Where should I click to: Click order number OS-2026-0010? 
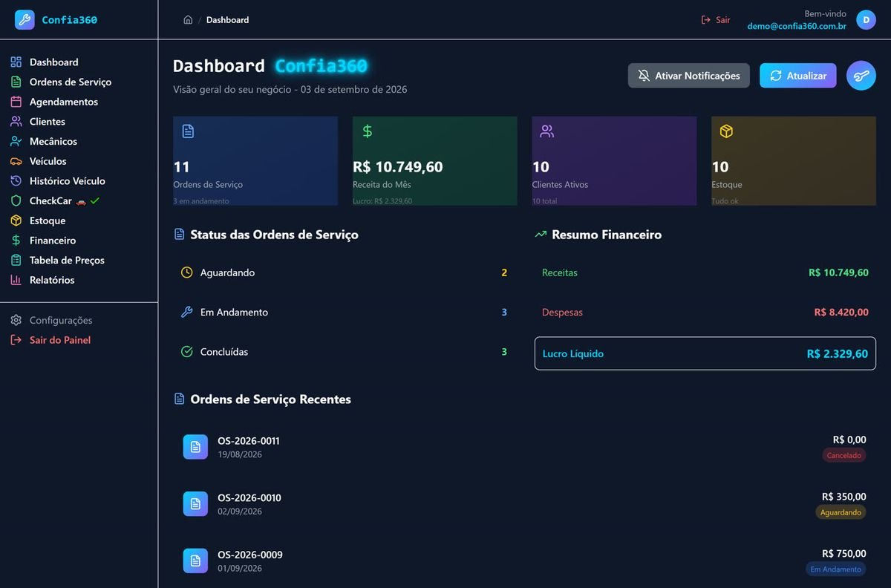tap(249, 498)
